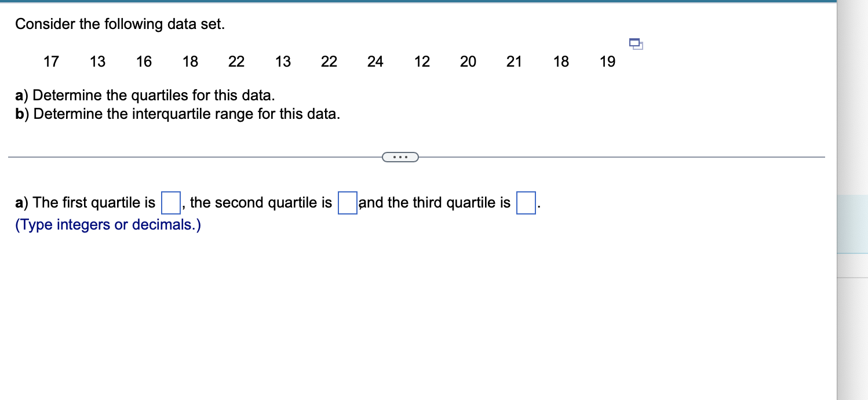Click the pop-out icon near the data set
The image size is (868, 400).
click(x=635, y=44)
